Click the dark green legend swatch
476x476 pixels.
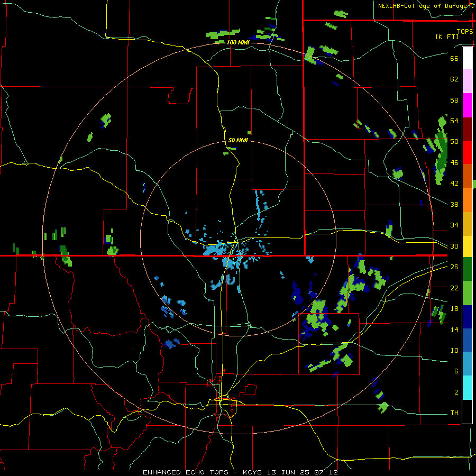(467, 269)
